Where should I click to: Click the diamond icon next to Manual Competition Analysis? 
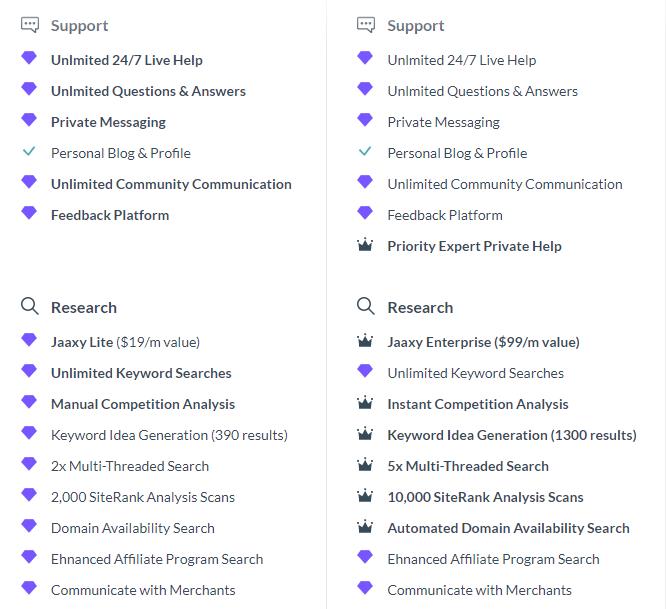(29, 402)
